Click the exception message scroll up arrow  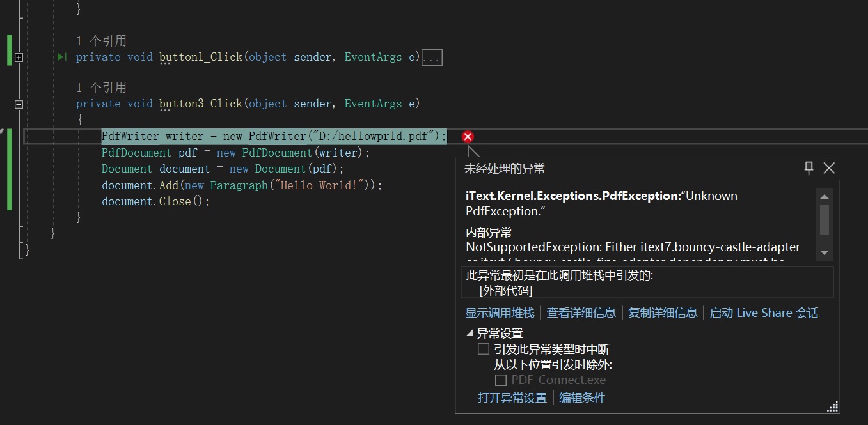pyautogui.click(x=825, y=197)
